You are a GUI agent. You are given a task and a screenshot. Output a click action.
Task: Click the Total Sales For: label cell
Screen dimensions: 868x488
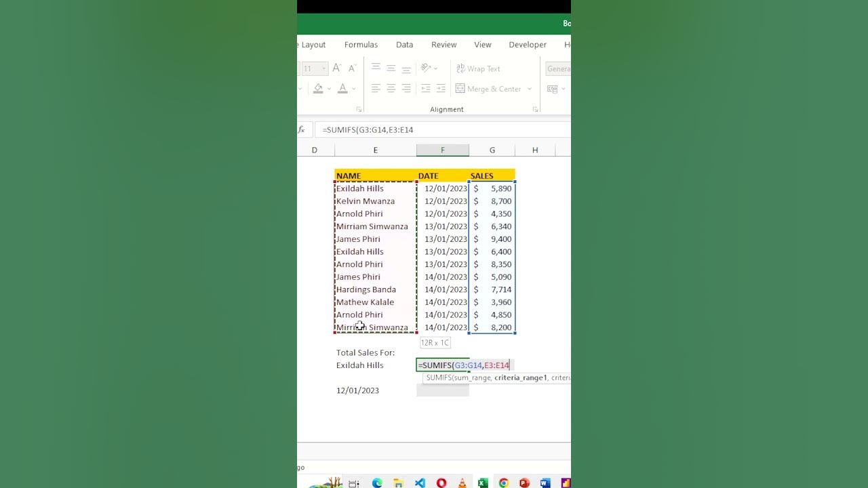tap(375, 352)
